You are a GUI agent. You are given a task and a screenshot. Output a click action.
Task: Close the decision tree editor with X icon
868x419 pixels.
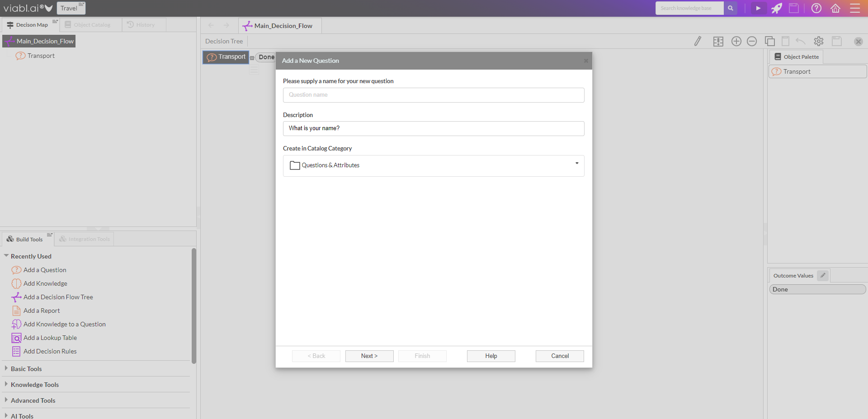(x=859, y=42)
